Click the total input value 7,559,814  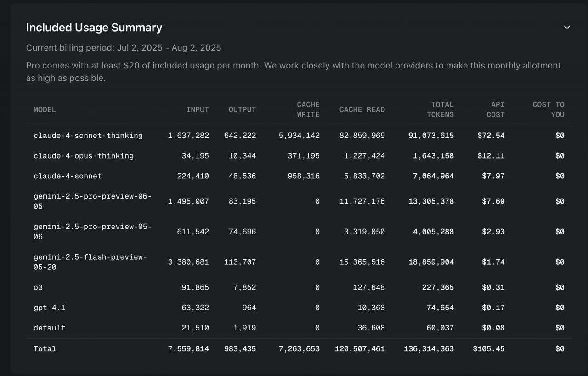click(188, 349)
